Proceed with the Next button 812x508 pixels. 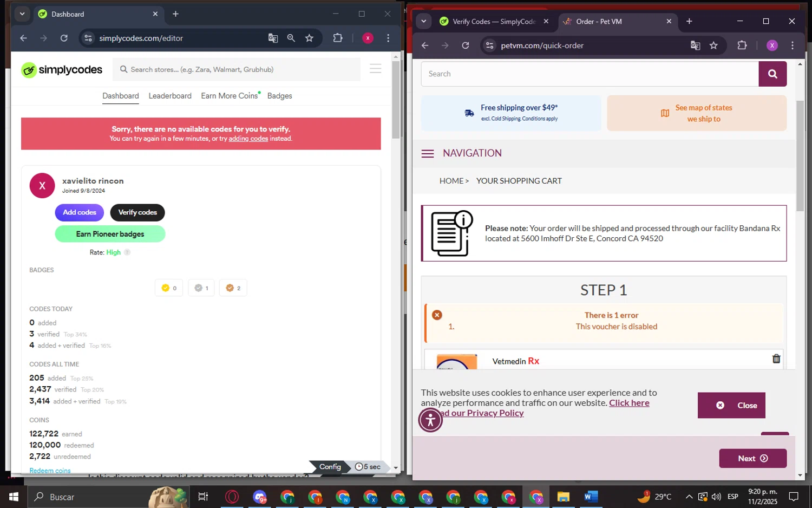pyautogui.click(x=752, y=458)
